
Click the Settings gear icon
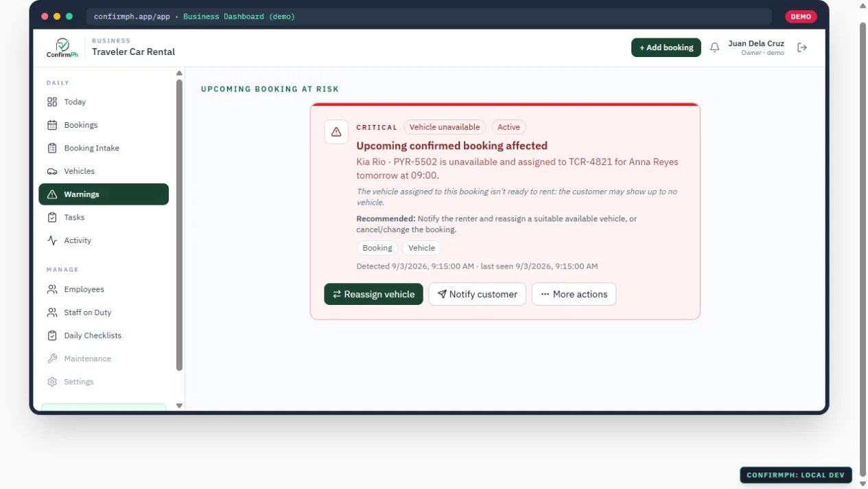pos(52,382)
